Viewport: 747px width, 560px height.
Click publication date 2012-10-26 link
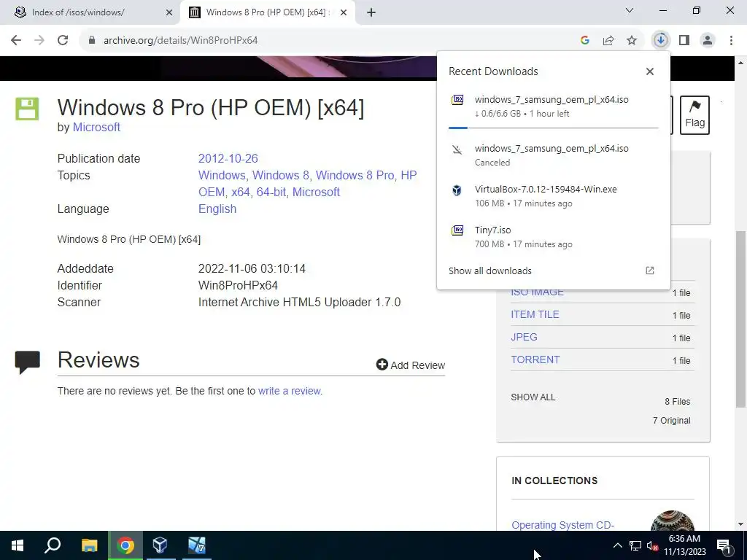[x=228, y=158]
